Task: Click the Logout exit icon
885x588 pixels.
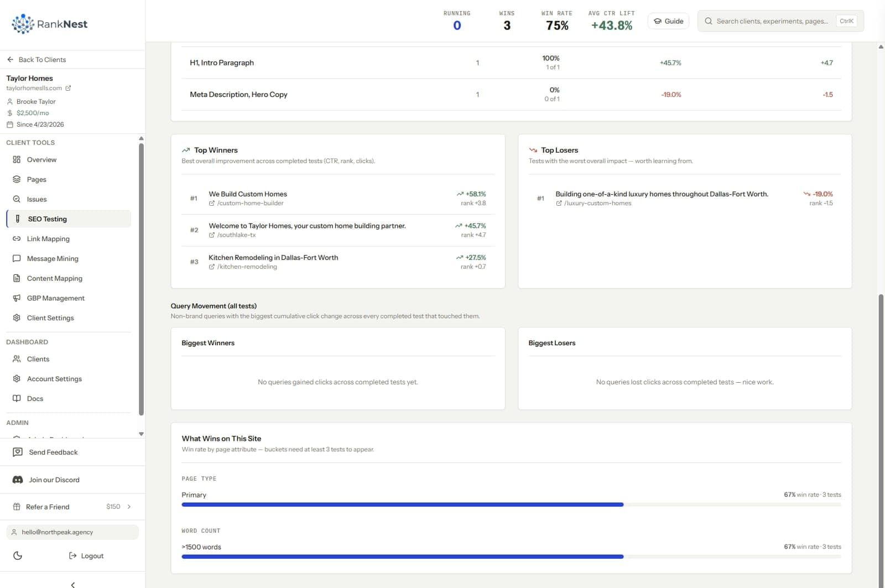Action: [x=72, y=556]
